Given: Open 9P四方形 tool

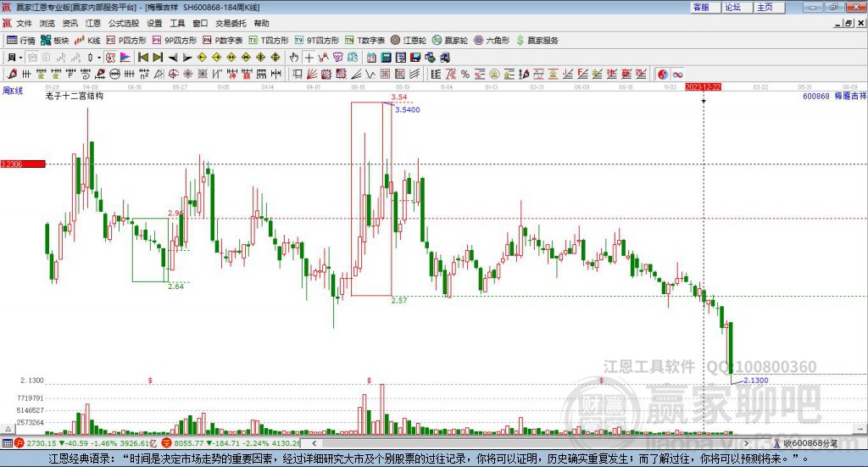Looking at the screenshot, I should pos(175,41).
